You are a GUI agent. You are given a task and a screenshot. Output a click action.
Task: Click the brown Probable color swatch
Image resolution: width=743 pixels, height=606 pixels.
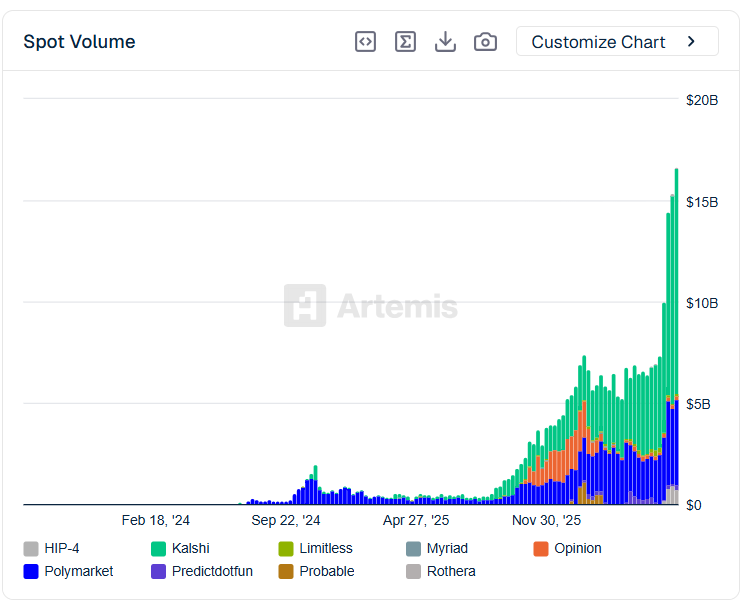286,571
